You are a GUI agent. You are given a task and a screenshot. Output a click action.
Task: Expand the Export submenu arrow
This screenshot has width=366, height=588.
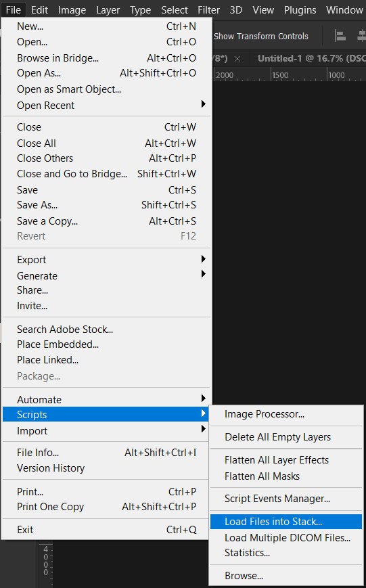[203, 259]
